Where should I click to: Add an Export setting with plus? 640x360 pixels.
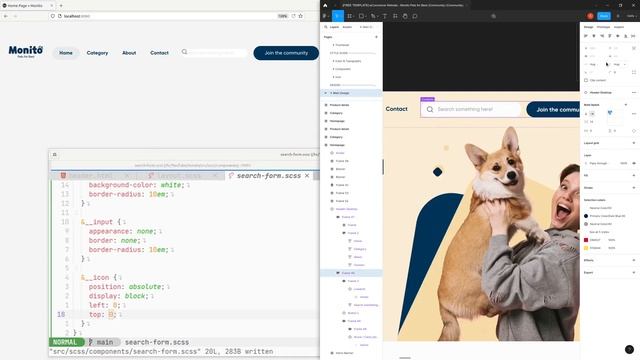[634, 272]
